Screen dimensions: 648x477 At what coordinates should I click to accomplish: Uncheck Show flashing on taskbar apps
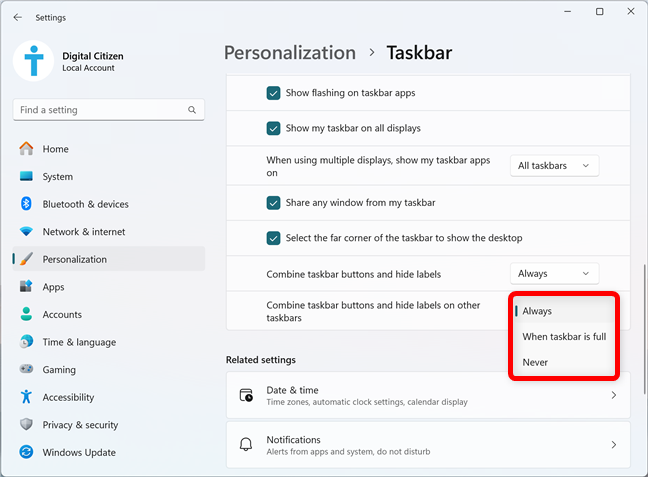(273, 93)
